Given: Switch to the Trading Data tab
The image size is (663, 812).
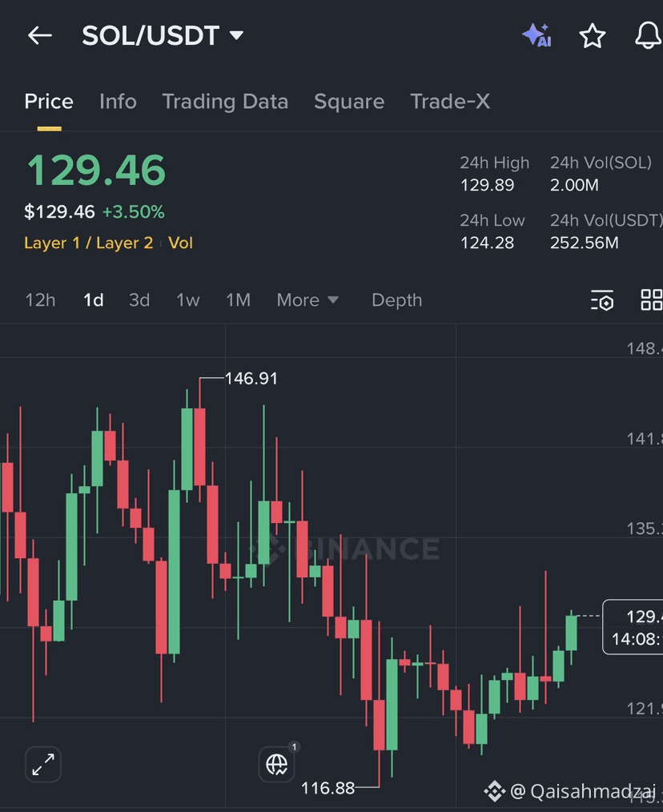Looking at the screenshot, I should (225, 102).
